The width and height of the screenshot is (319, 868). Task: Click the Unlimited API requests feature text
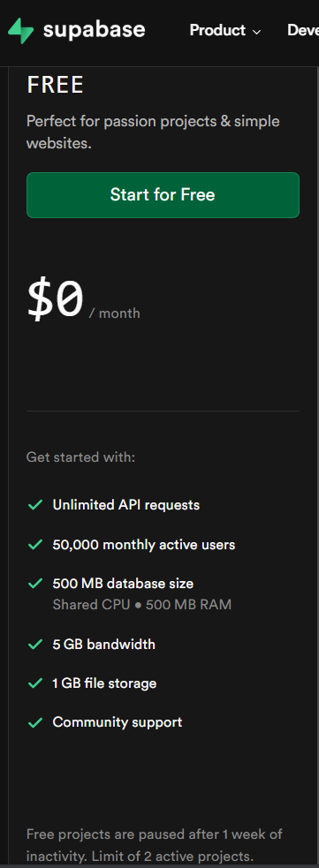tap(126, 505)
